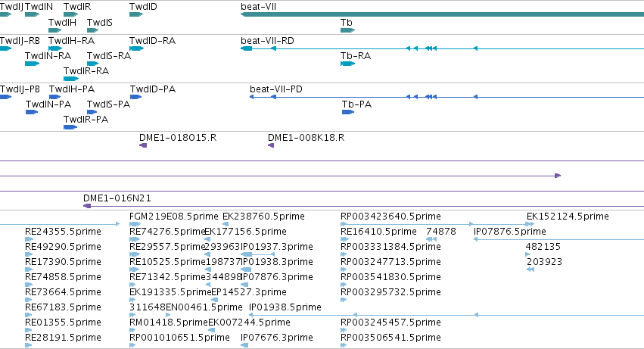Open the TwdlS gene label
The width and height of the screenshot is (644, 349).
coord(100,23)
